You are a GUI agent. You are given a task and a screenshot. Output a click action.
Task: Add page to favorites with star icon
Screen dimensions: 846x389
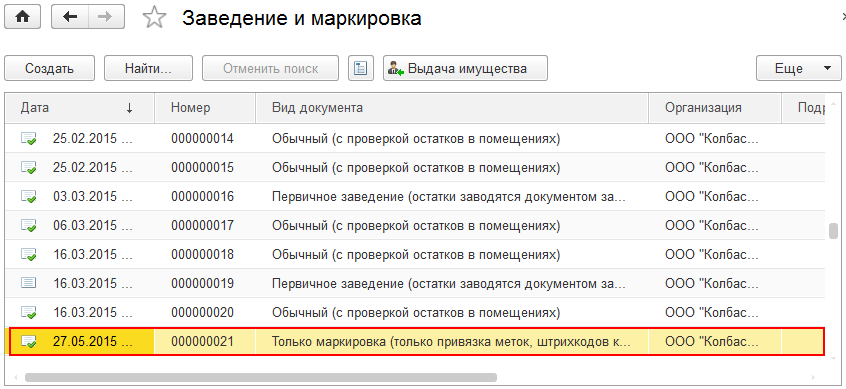154,18
